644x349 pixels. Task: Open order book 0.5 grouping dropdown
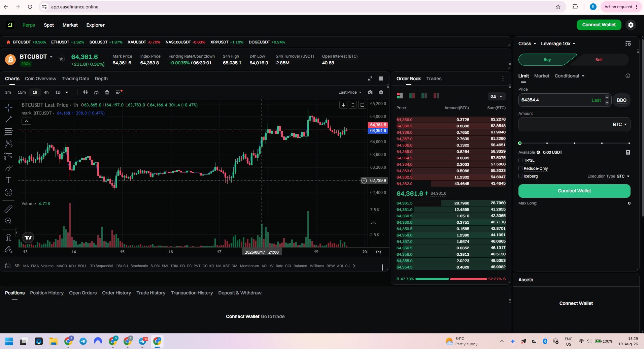497,96
